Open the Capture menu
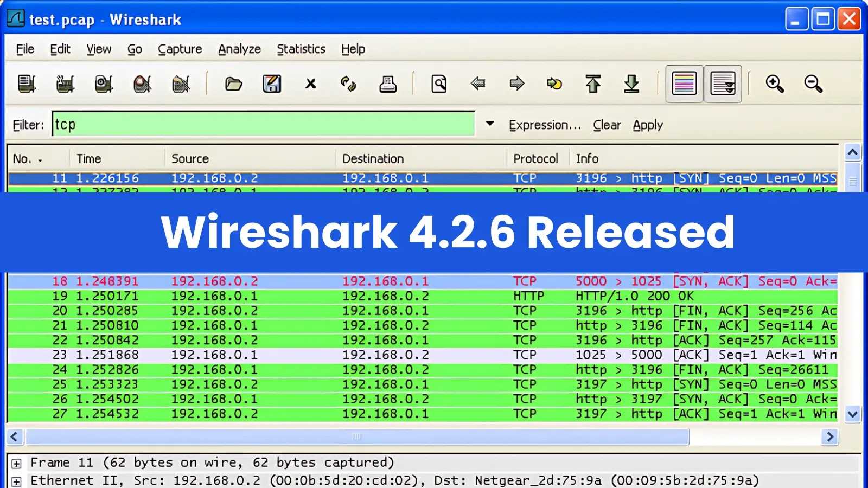868x488 pixels. click(180, 49)
